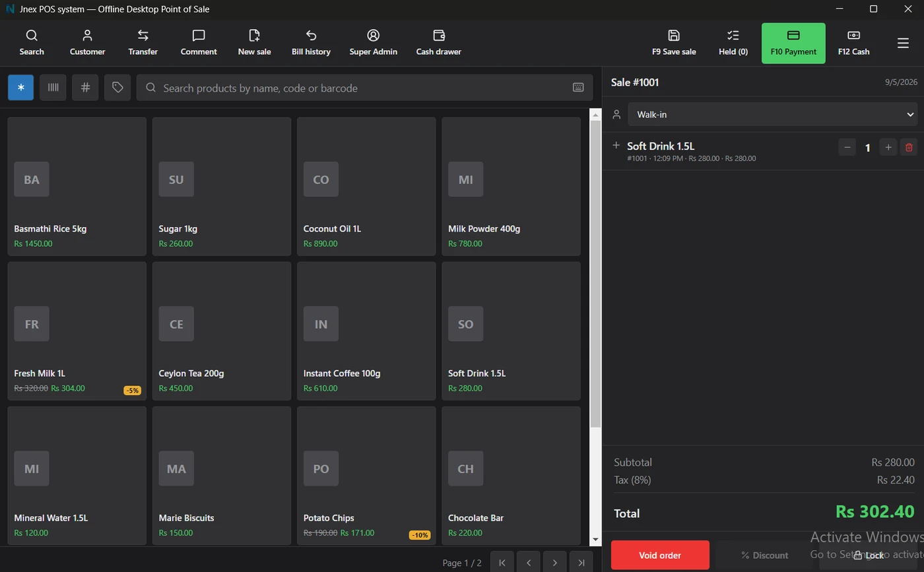Open Bill history
Screen dimensions: 924x572
(x=311, y=43)
